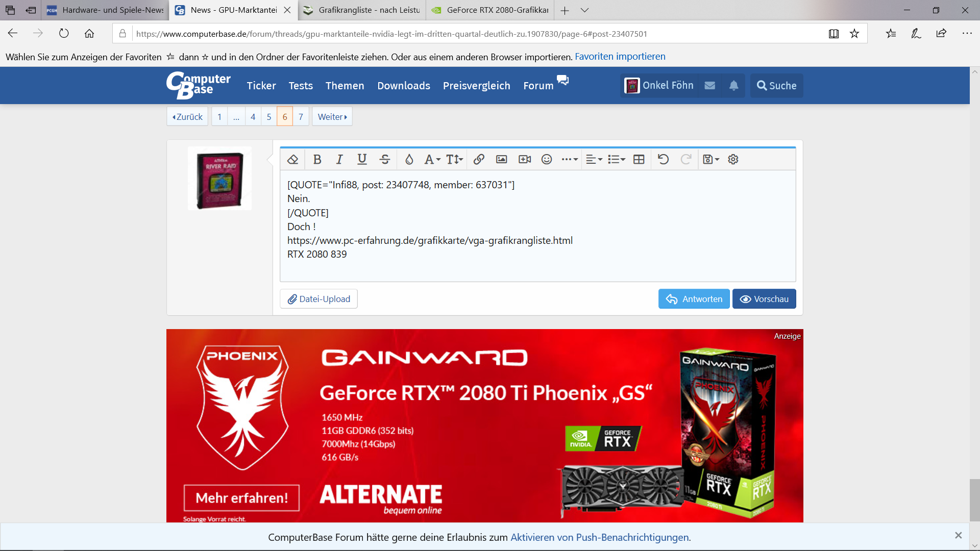Redo the edit in the editor
The width and height of the screenshot is (980, 551).
686,160
